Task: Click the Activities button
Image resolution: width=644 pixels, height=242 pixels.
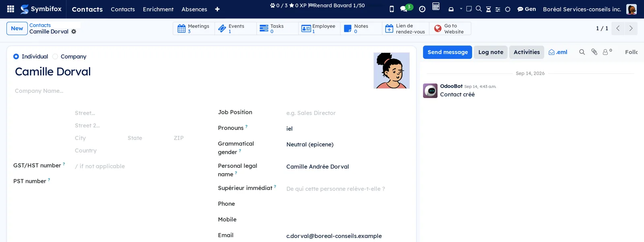Action: (526, 52)
